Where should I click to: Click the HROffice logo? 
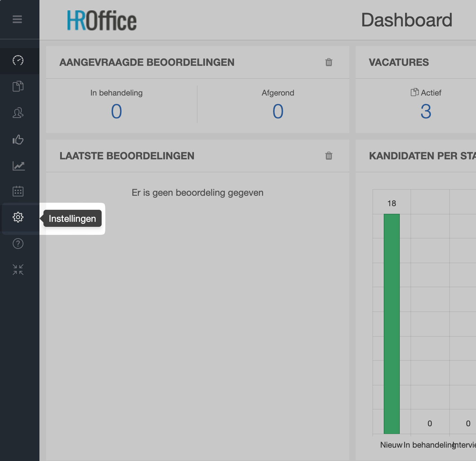click(x=102, y=21)
